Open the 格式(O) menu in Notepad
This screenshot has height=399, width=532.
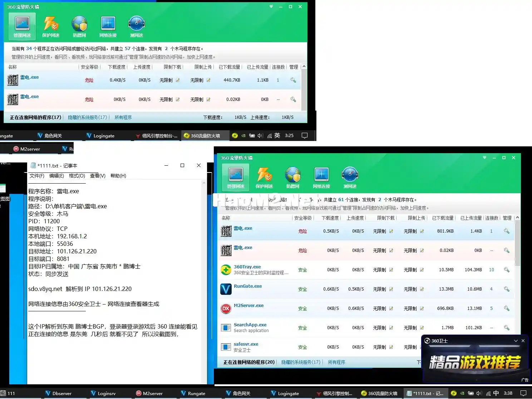coord(77,176)
